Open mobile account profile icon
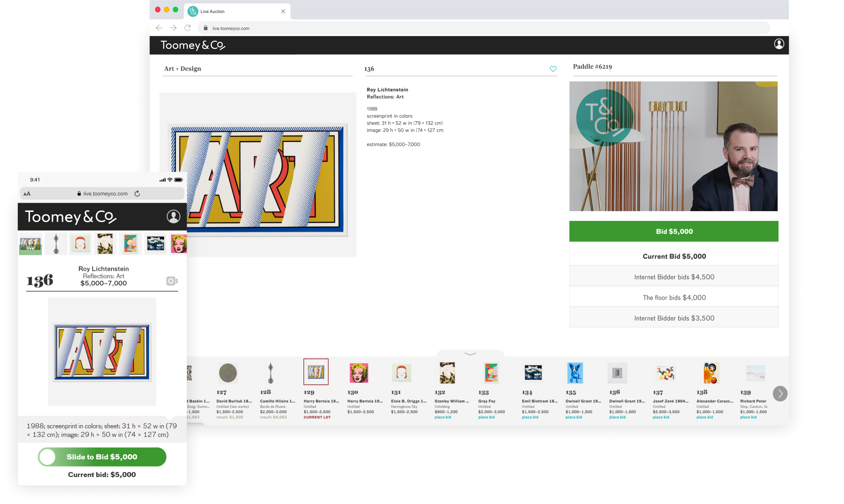Image resolution: width=844 pixels, height=504 pixels. tap(173, 216)
